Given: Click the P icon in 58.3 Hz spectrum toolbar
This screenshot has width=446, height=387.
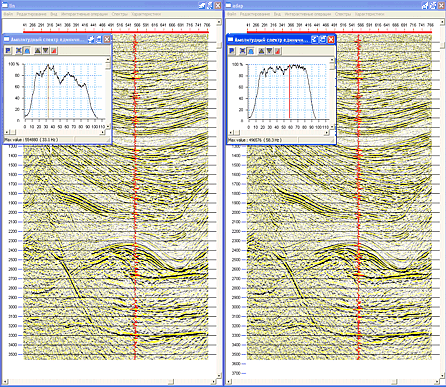Looking at the screenshot, I should tap(232, 51).
